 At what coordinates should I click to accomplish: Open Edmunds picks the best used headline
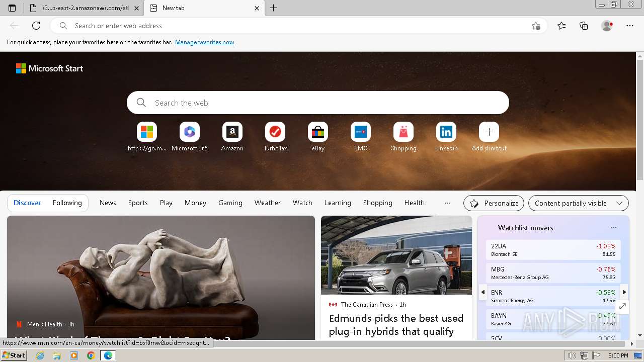coord(396,325)
